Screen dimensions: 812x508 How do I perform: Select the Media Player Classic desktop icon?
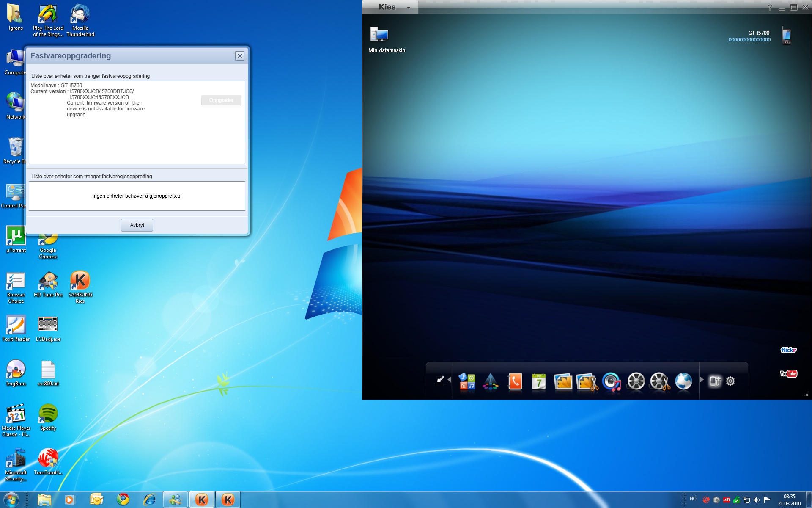tap(16, 420)
